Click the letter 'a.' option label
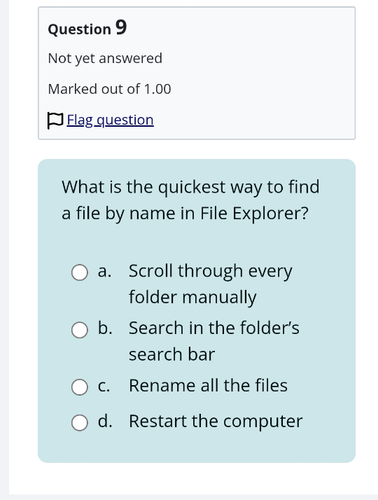This screenshot has width=378, height=500. 104,271
